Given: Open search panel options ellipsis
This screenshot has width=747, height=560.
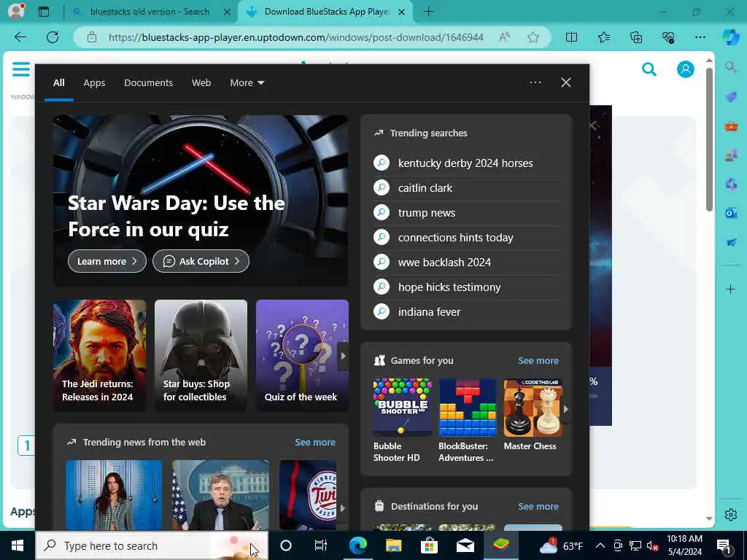Looking at the screenshot, I should click(535, 83).
